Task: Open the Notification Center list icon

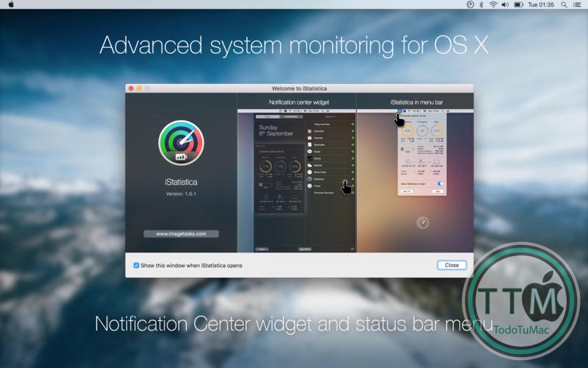Action: pos(577,4)
